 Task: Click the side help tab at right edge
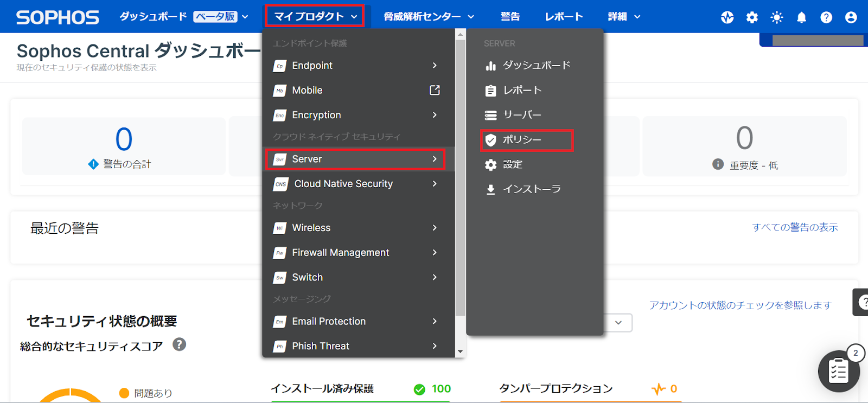pos(860,302)
